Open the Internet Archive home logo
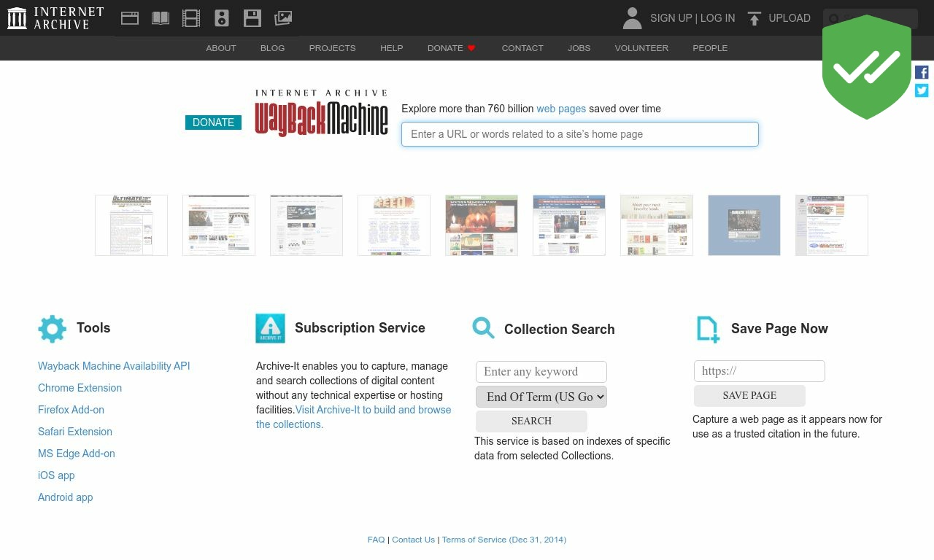 coord(55,18)
